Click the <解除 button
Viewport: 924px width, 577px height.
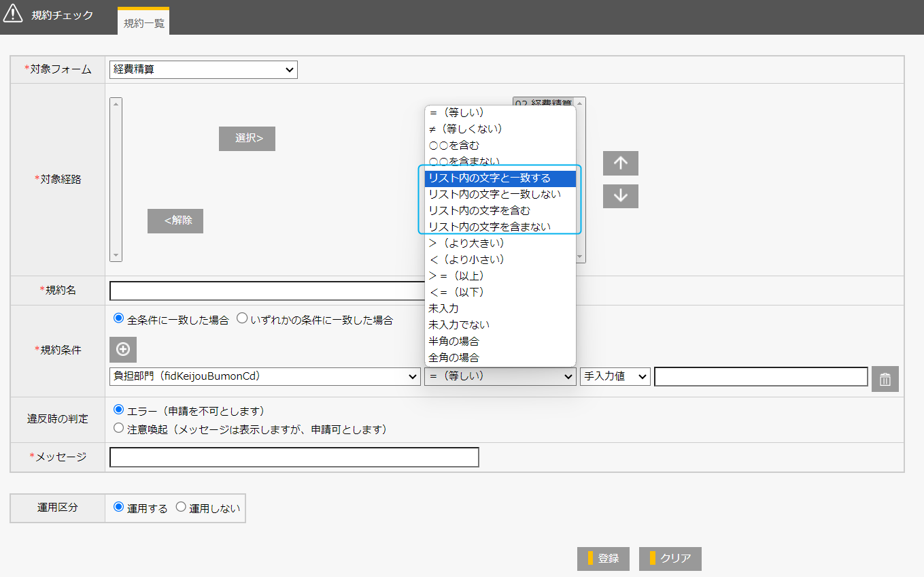175,221
